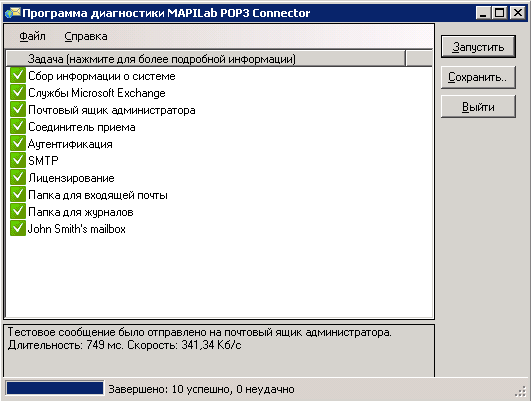Click the status icon for Почтовый ящик администратора
This screenshot has height=401, width=531.
(x=18, y=109)
